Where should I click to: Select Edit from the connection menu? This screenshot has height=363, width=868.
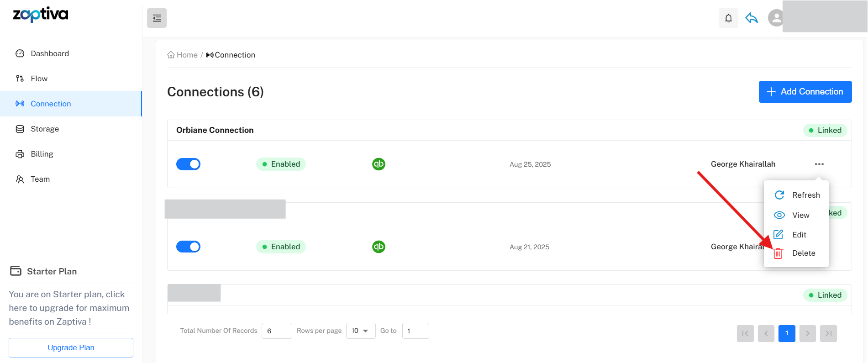[x=799, y=235]
